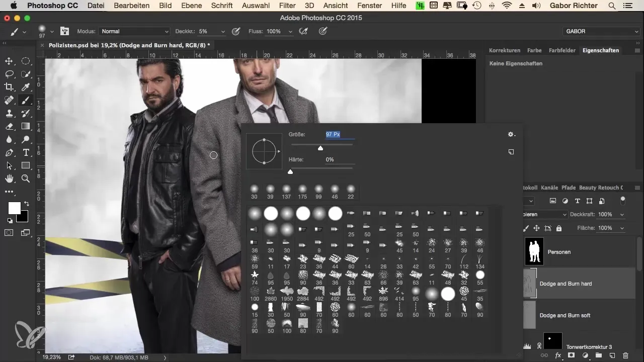Toggle airbrush mode
The width and height of the screenshot is (644, 362).
(x=303, y=31)
